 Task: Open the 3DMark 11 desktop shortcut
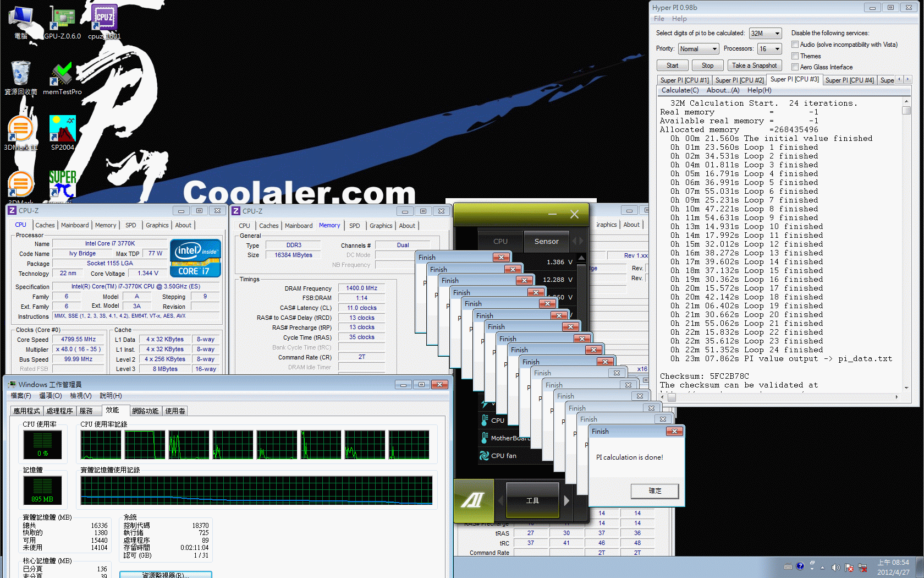[x=21, y=133]
